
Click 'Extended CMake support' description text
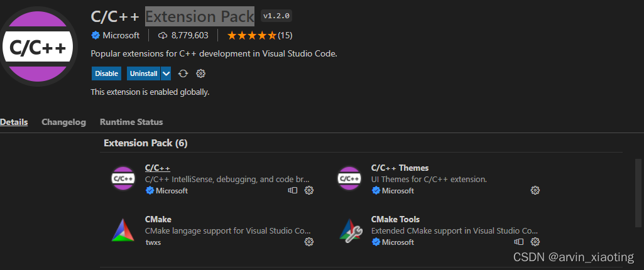pyautogui.click(x=454, y=230)
